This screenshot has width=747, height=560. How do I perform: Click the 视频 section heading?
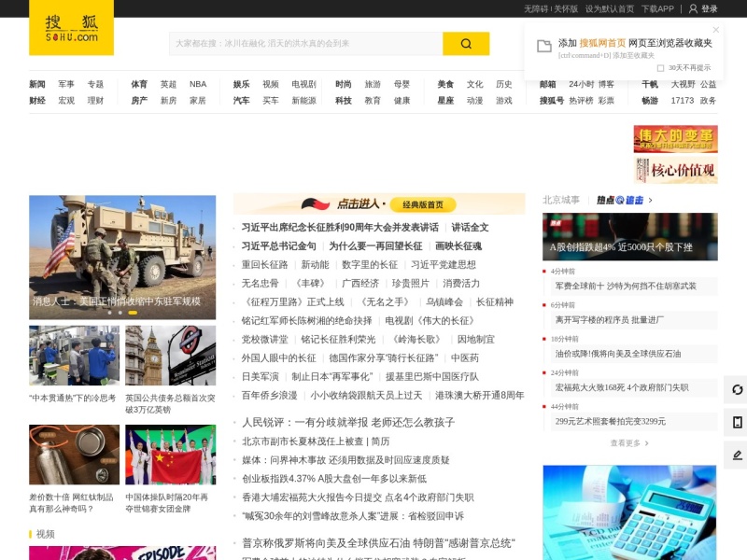pyautogui.click(x=45, y=534)
